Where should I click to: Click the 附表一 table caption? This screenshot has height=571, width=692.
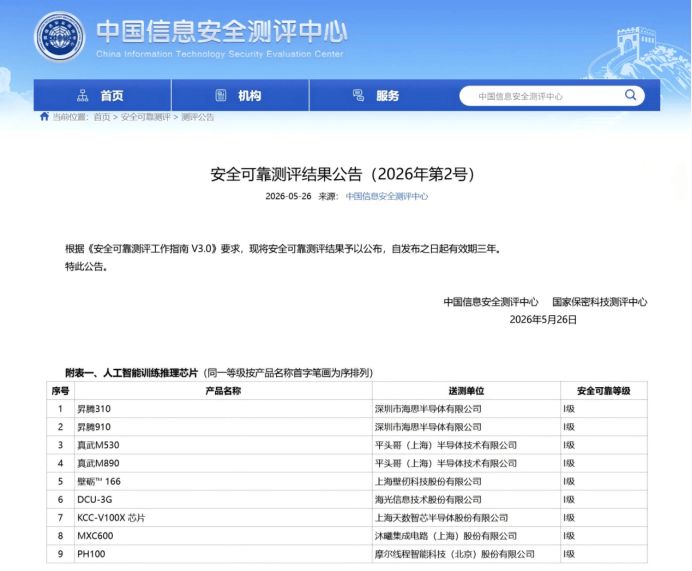[219, 373]
